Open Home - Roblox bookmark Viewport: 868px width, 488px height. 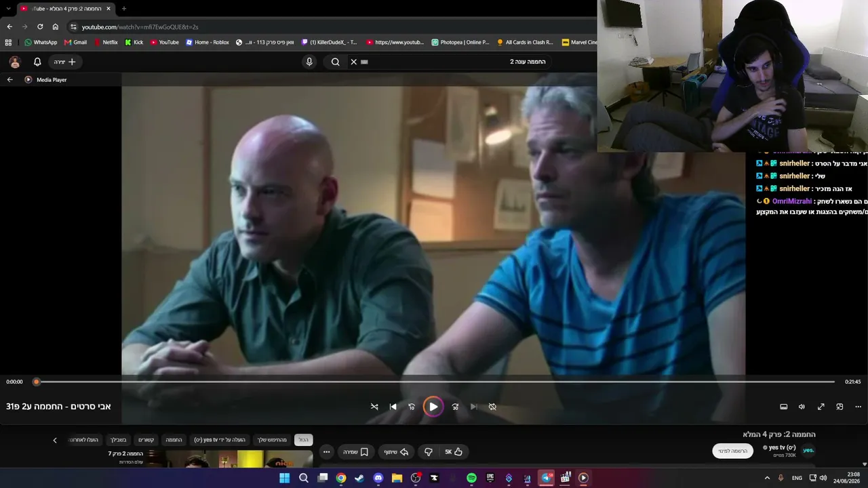(208, 42)
